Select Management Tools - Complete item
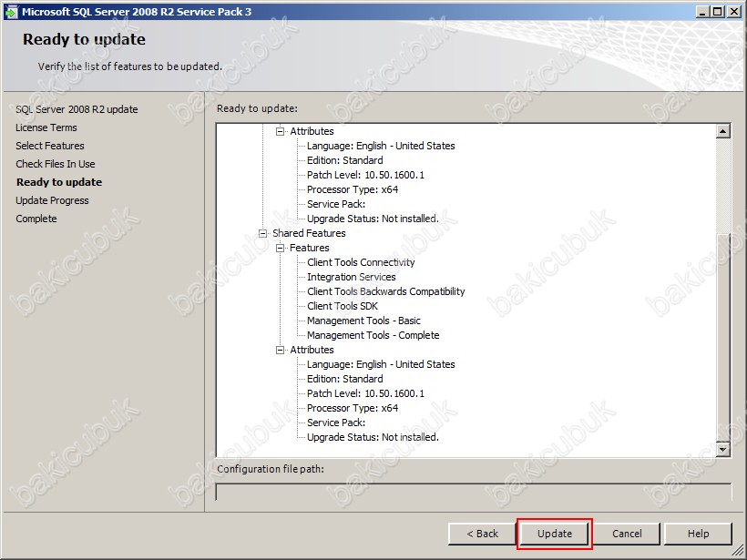 click(x=373, y=335)
